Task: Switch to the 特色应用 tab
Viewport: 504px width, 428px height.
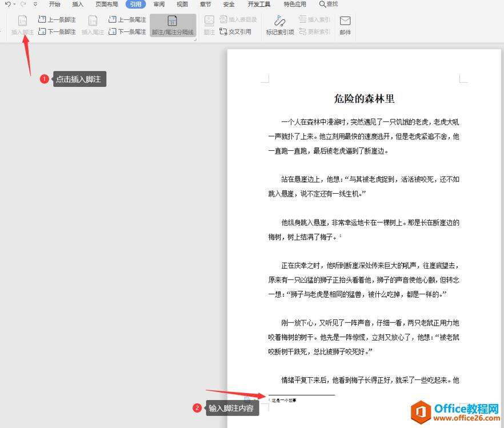Action: [295, 4]
